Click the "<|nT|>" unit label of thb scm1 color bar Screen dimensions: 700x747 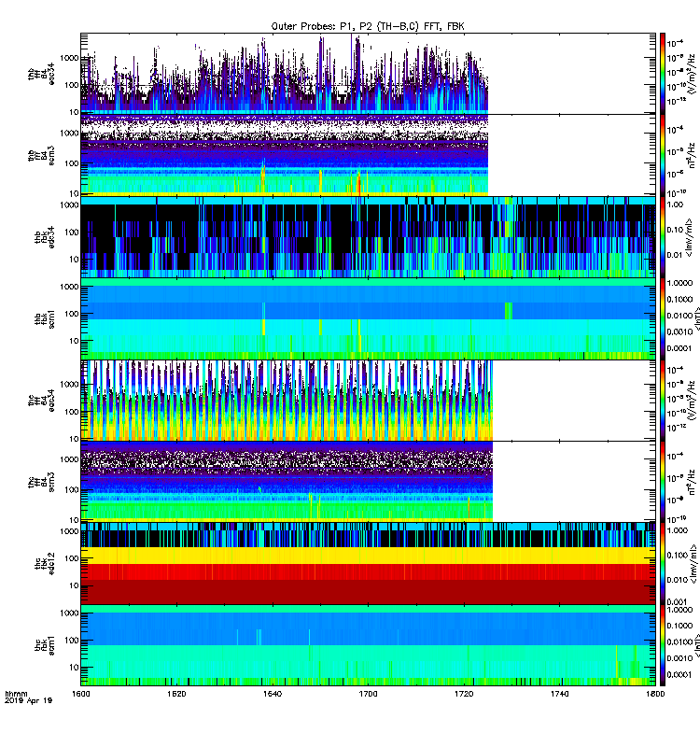(696, 318)
